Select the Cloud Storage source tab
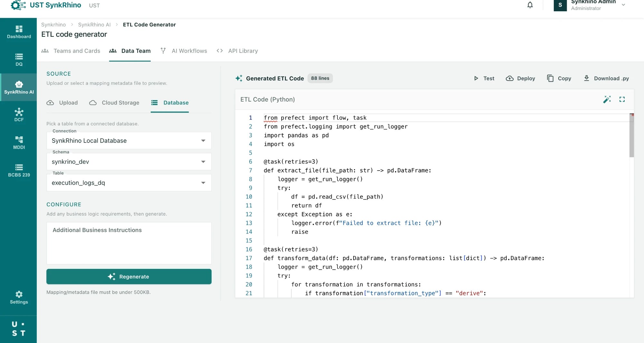Viewport: 644px width, 343px height. click(x=114, y=103)
